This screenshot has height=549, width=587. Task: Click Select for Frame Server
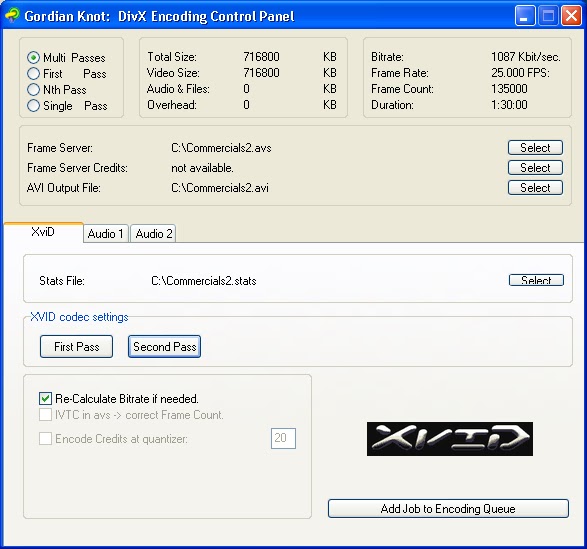(x=535, y=148)
